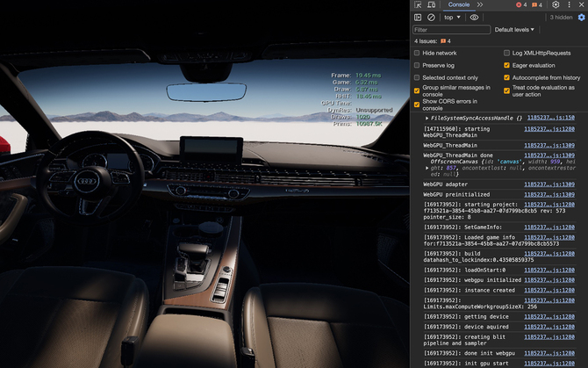
Task: Open source link for starting project entry
Action: point(549,205)
